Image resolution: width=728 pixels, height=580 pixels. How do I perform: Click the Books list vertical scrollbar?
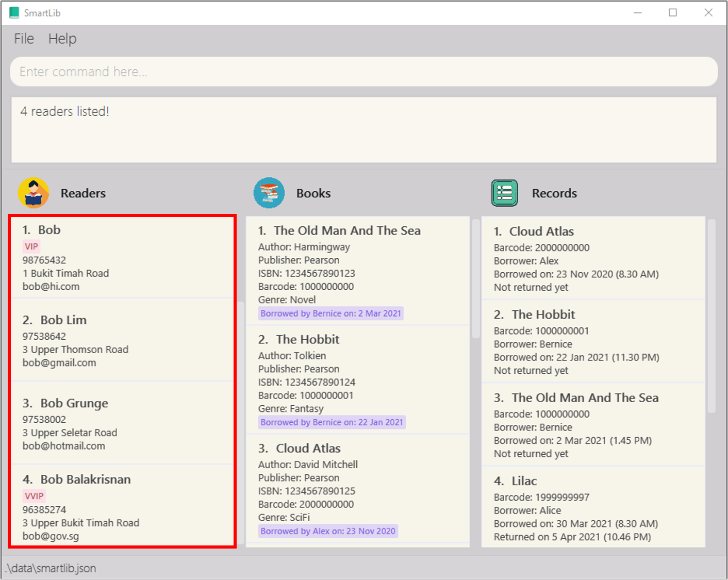click(476, 279)
